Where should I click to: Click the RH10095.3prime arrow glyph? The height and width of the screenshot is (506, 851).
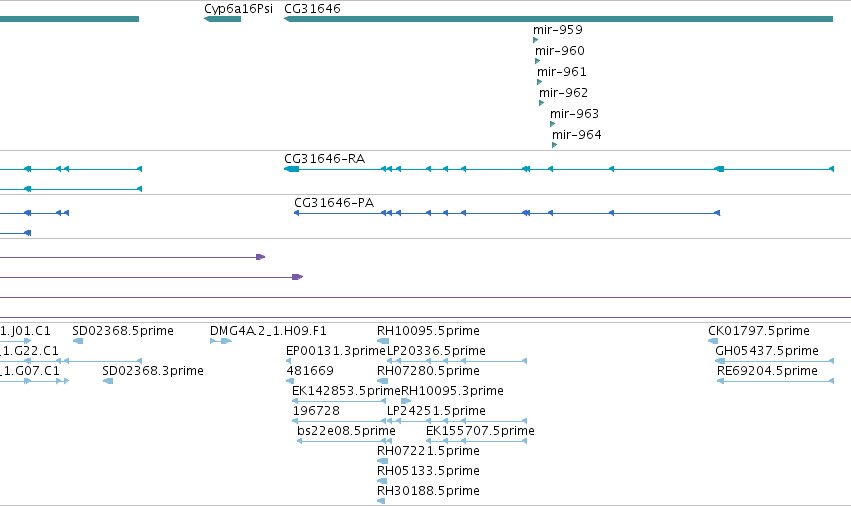[406, 401]
